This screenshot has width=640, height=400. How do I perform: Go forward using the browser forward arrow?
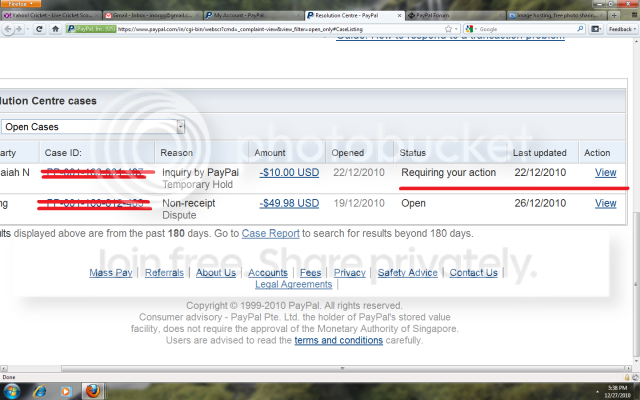(18, 29)
